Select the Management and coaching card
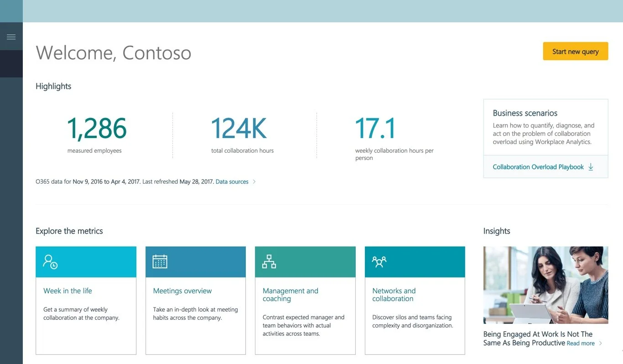 [x=305, y=301]
